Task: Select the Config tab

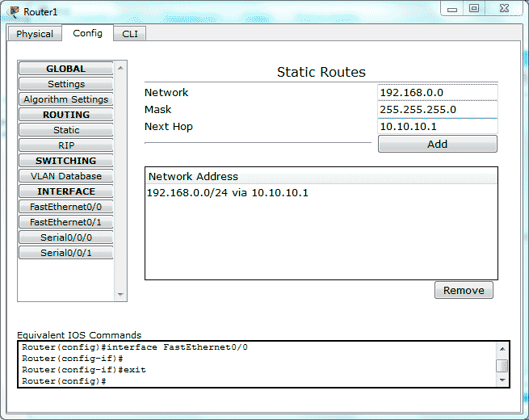Action: (87, 33)
